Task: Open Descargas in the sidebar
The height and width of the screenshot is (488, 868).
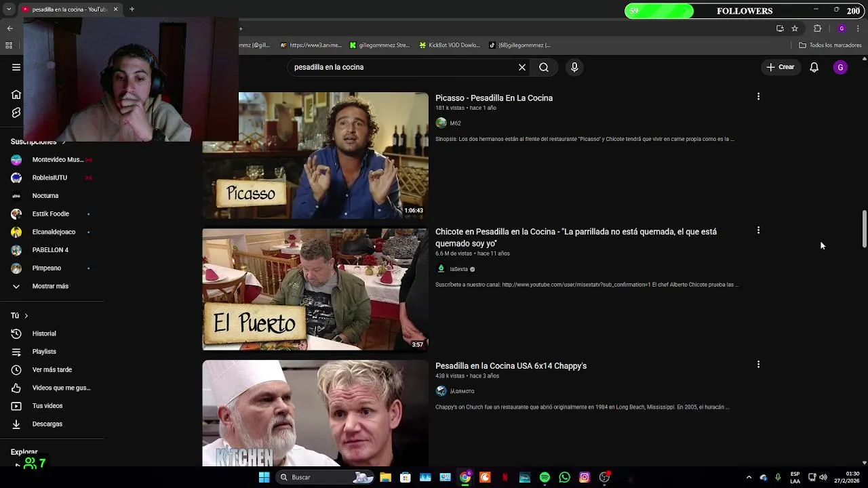Action: coord(47,424)
